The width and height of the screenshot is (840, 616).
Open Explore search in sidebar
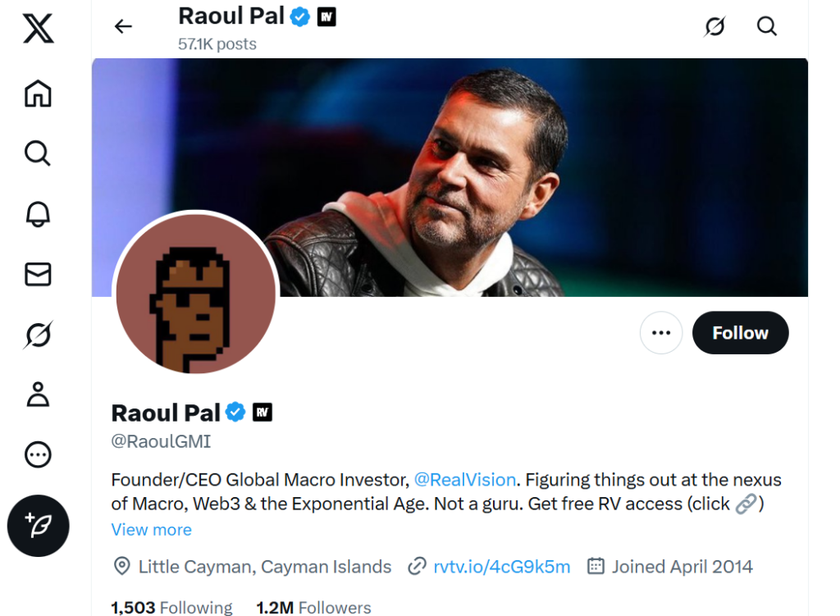(x=38, y=153)
